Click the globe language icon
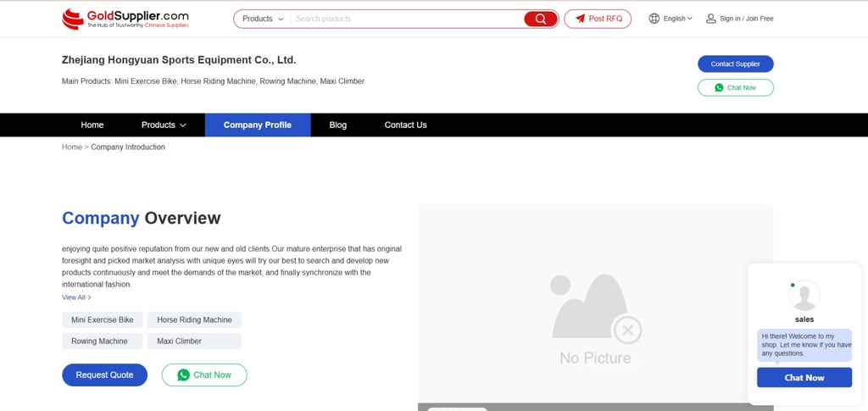The image size is (868, 411). (654, 19)
